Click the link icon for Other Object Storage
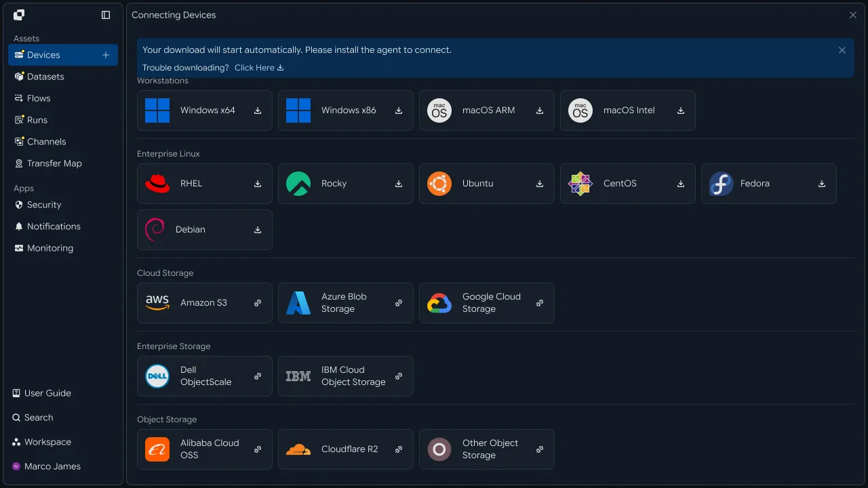 pyautogui.click(x=540, y=449)
